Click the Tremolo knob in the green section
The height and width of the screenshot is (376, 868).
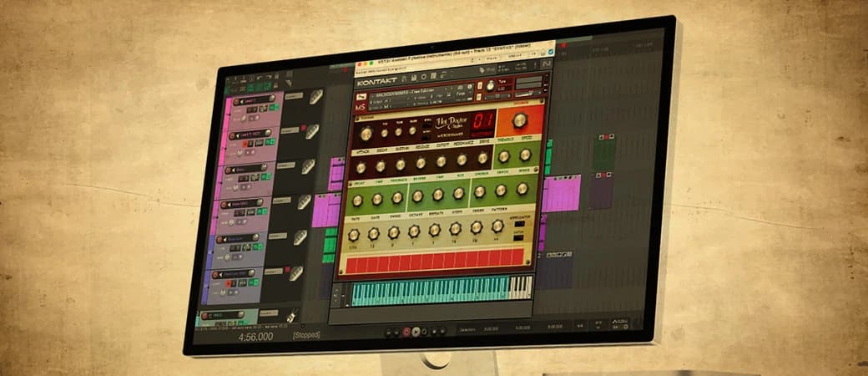click(x=503, y=156)
